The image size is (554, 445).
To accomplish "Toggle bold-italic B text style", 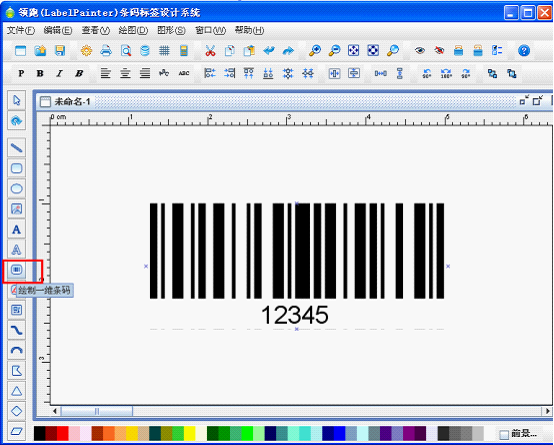I will point(79,73).
